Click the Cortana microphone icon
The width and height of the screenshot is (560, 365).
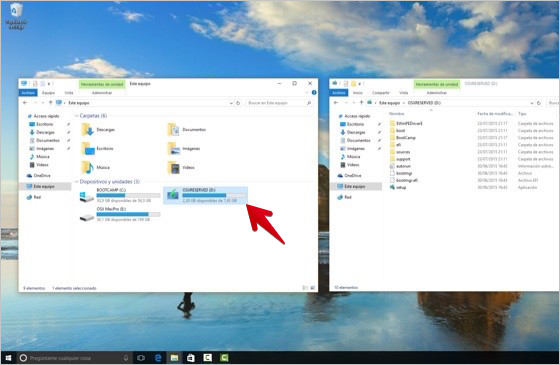126,358
